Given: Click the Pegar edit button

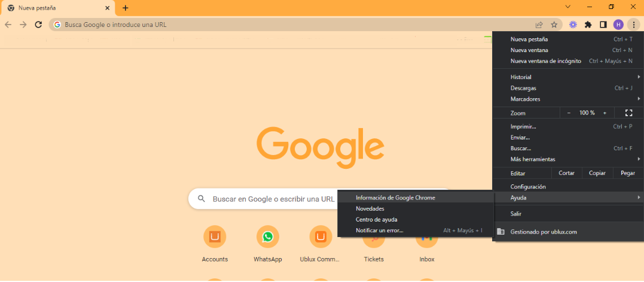Looking at the screenshot, I should (x=628, y=173).
